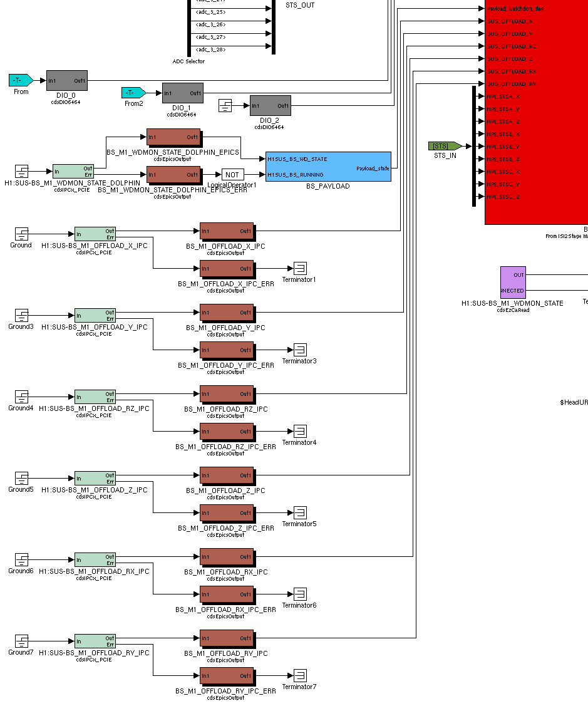This screenshot has height=711, width=588.
Task: Select the DIO_2 cdsDIO6464 block
Action: [x=270, y=106]
